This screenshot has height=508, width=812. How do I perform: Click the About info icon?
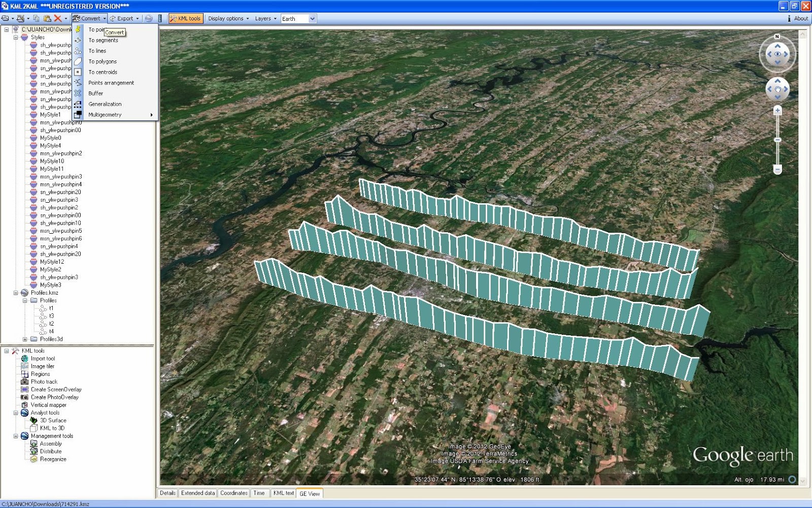pyautogui.click(x=789, y=18)
